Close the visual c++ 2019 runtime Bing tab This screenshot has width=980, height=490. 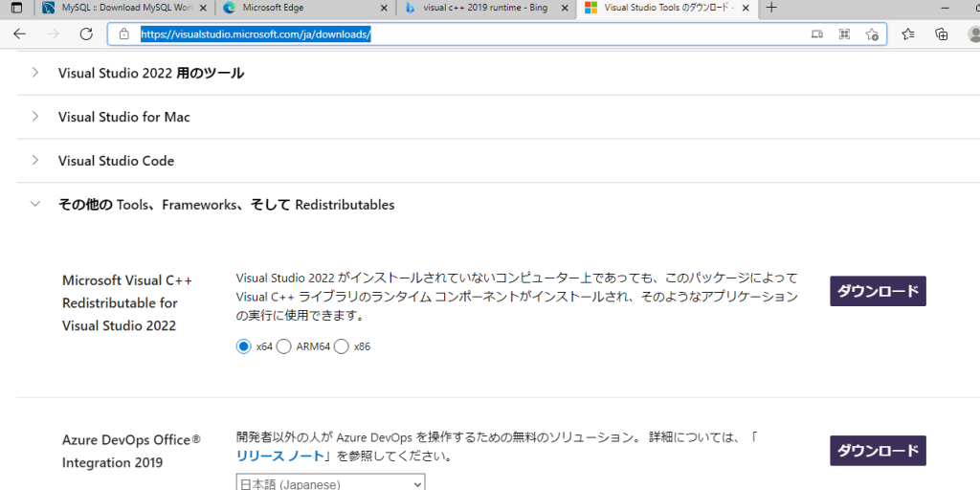[565, 8]
